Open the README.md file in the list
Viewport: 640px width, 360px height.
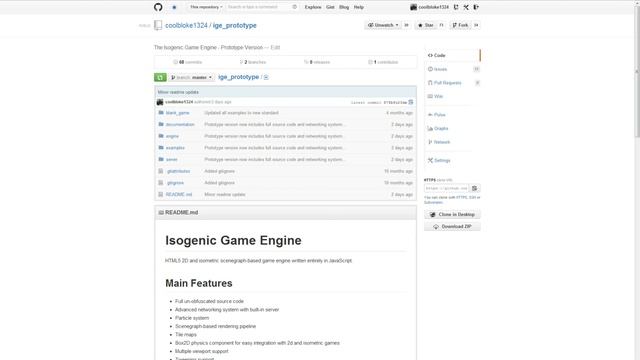(179, 194)
